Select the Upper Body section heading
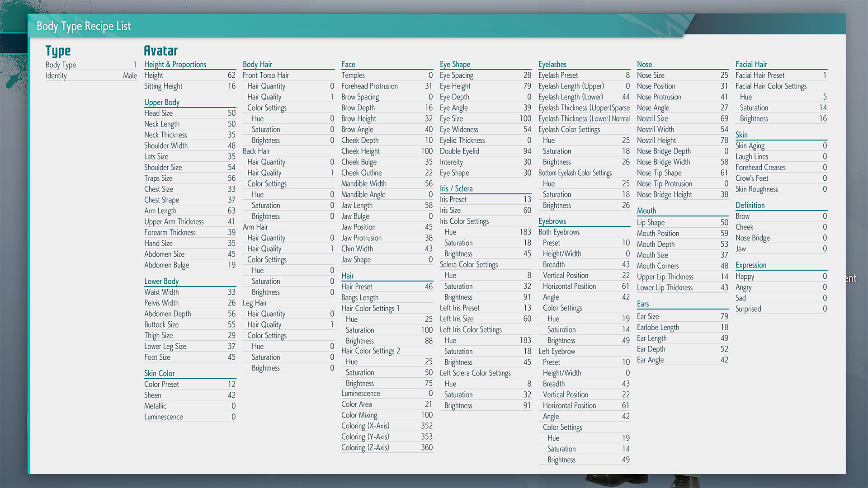868x488 pixels. coord(162,102)
